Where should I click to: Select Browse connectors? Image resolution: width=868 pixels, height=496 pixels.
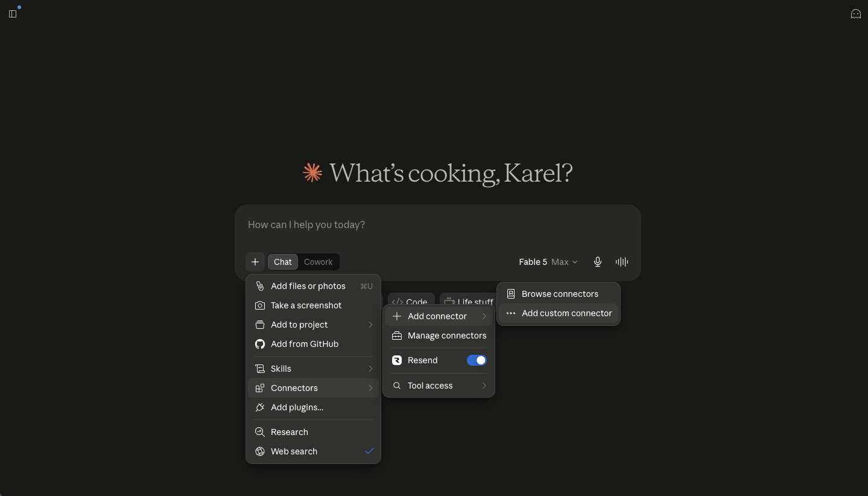pos(559,294)
